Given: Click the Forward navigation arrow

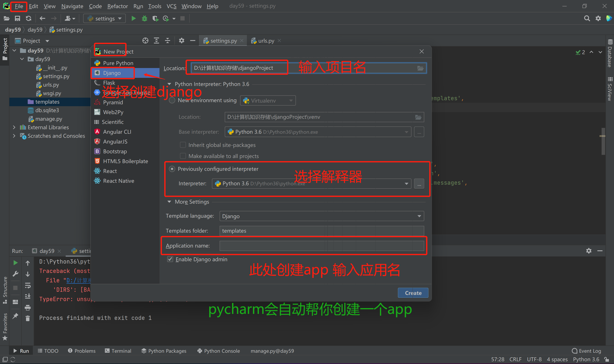Looking at the screenshot, I should pyautogui.click(x=54, y=18).
